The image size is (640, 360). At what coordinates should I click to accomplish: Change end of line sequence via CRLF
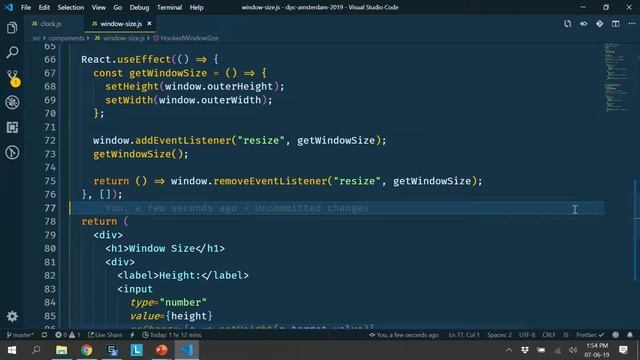pyautogui.click(x=549, y=335)
